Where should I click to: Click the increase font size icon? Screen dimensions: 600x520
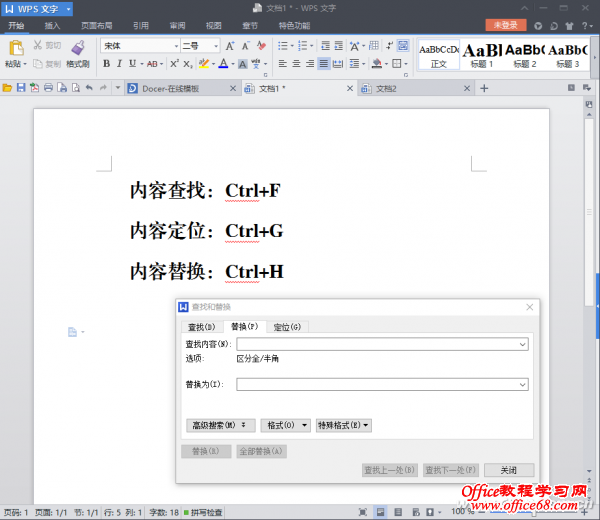coord(230,46)
